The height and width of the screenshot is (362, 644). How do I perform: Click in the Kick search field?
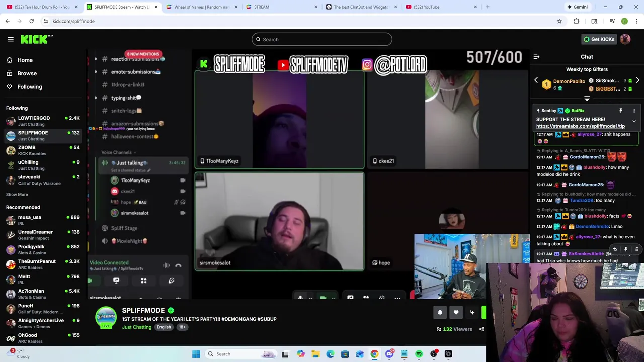[322, 39]
